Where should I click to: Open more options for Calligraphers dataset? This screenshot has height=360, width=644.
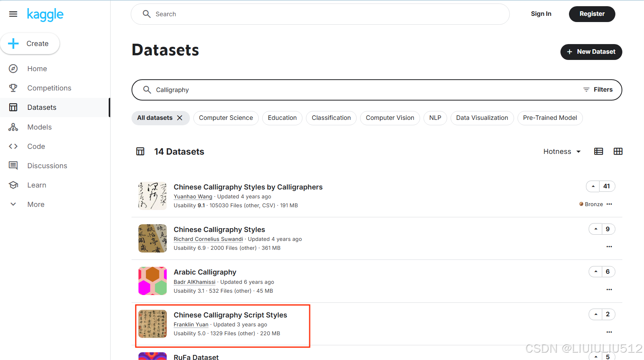point(609,204)
